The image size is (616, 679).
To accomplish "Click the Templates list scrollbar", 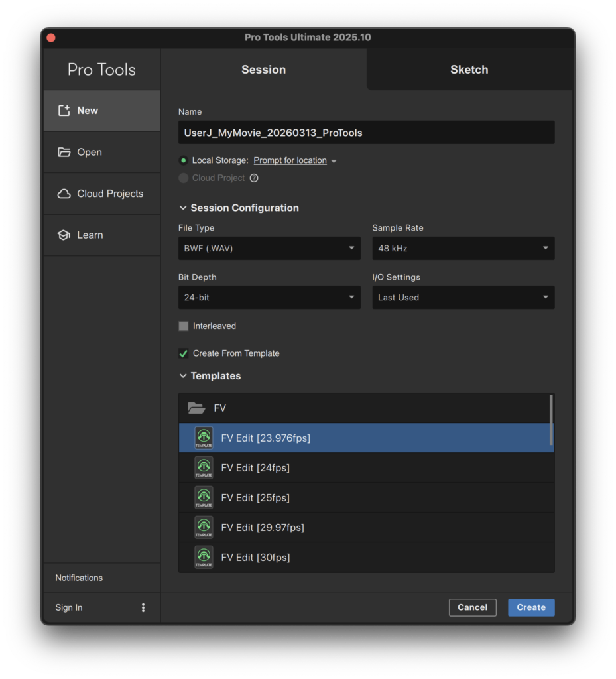I will pyautogui.click(x=550, y=419).
